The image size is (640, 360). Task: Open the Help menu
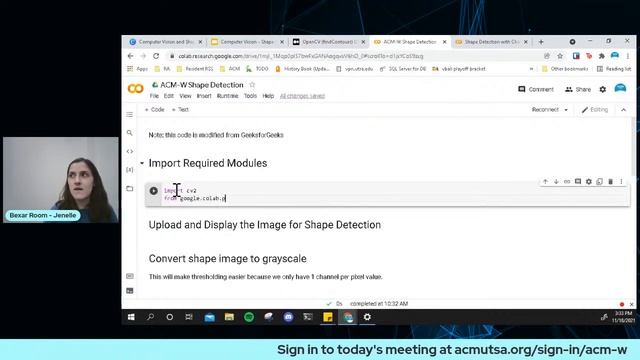pos(268,96)
